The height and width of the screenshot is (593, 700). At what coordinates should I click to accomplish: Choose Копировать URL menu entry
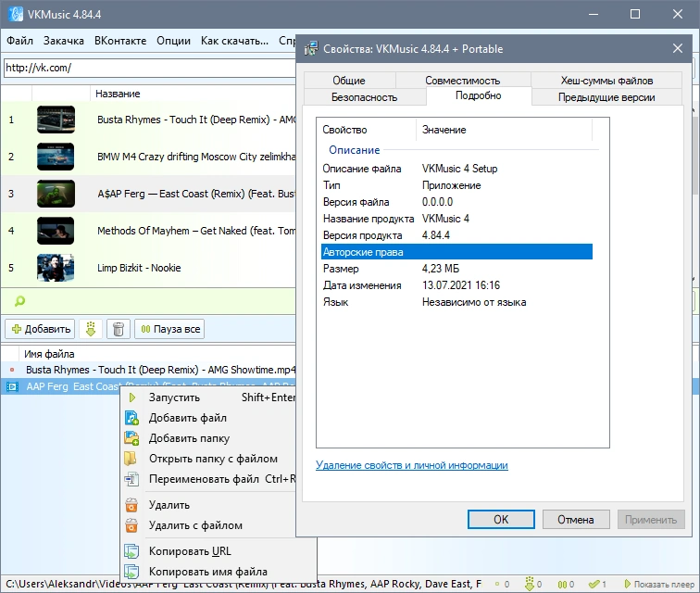tap(219, 551)
